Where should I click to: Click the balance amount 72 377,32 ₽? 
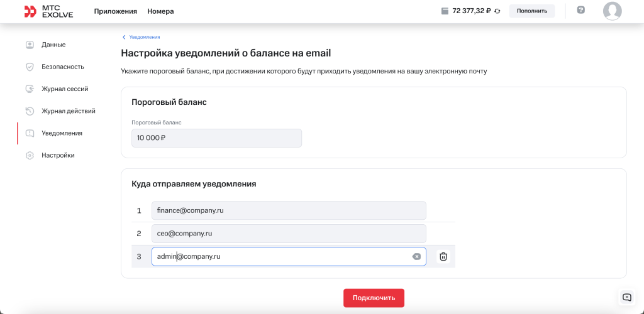(x=472, y=11)
